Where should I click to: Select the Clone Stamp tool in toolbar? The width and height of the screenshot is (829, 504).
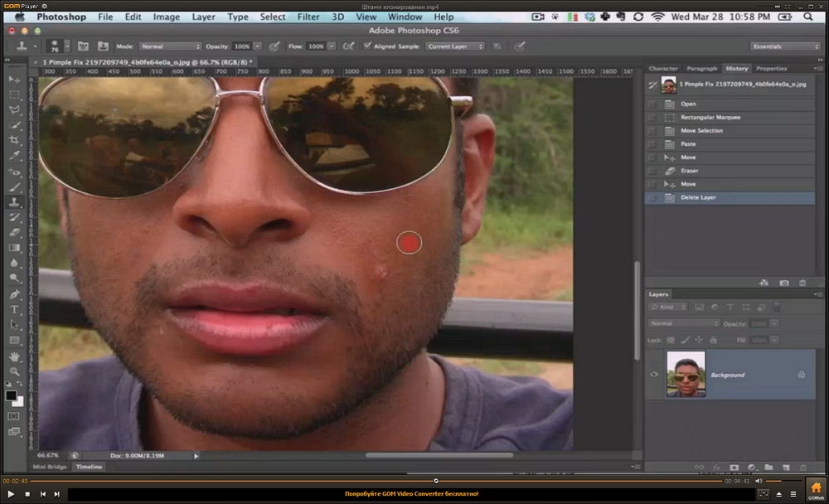coord(14,202)
